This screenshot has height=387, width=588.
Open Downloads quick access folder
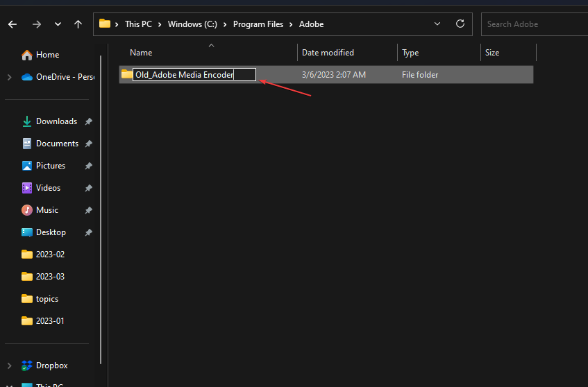tap(56, 121)
